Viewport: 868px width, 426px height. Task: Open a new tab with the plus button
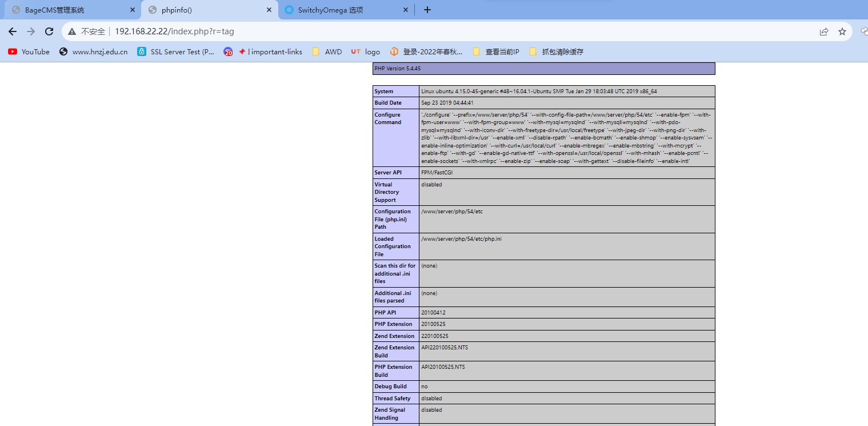pyautogui.click(x=427, y=10)
